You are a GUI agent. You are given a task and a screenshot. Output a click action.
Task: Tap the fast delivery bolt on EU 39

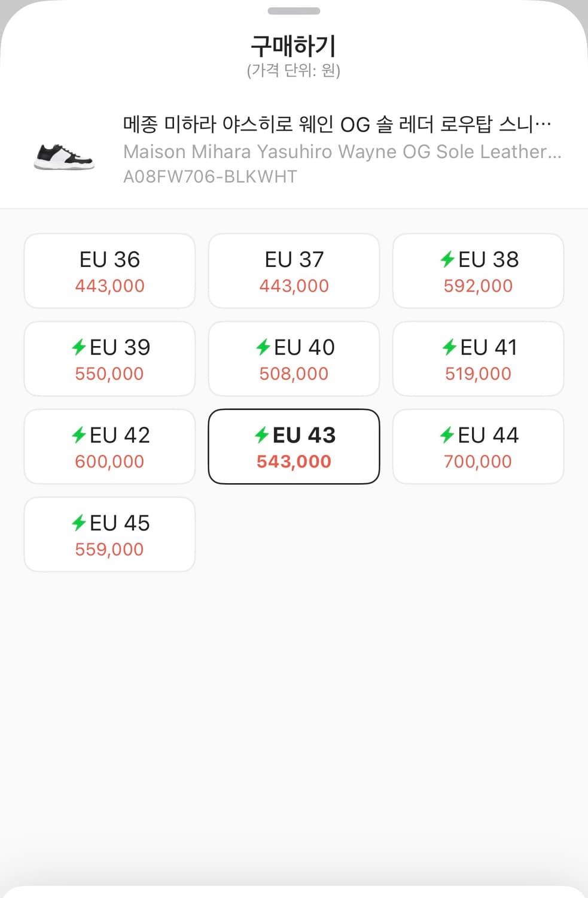(79, 347)
